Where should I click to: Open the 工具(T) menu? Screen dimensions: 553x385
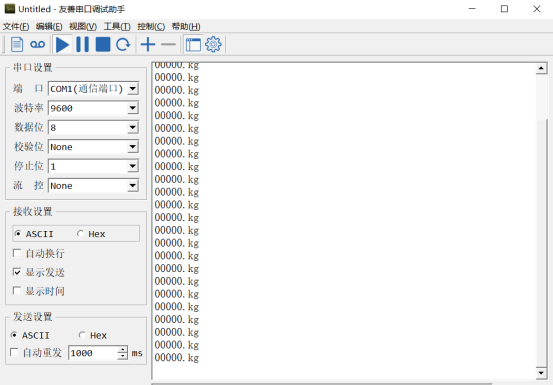tap(117, 26)
